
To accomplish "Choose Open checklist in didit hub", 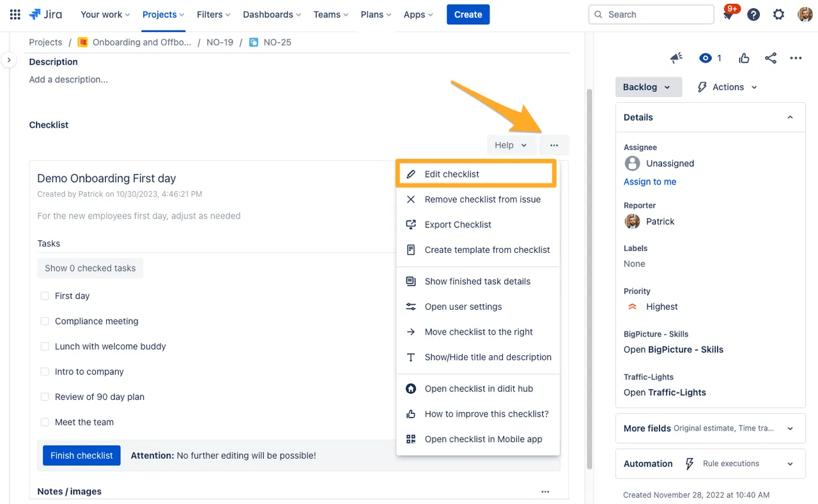I will (478, 388).
